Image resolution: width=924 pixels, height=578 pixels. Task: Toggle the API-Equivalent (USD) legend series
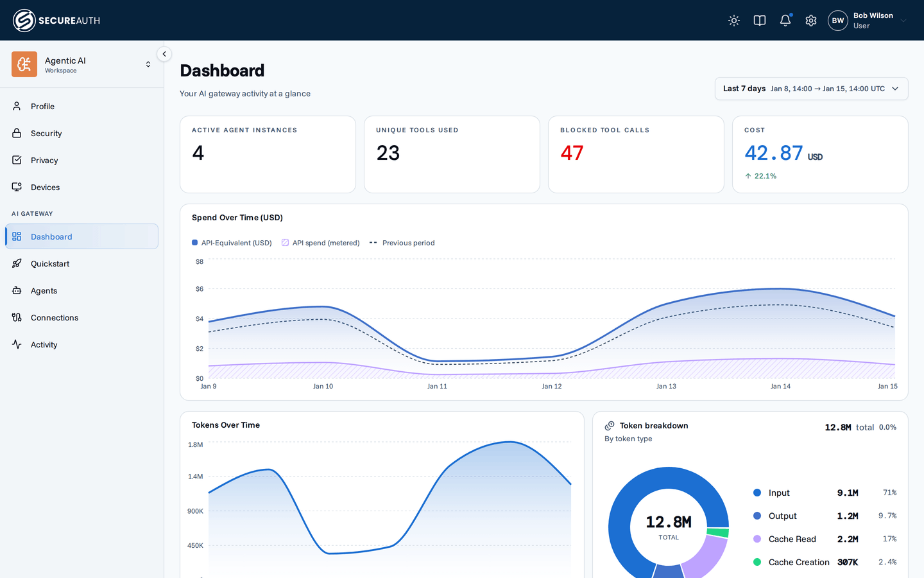coord(232,243)
